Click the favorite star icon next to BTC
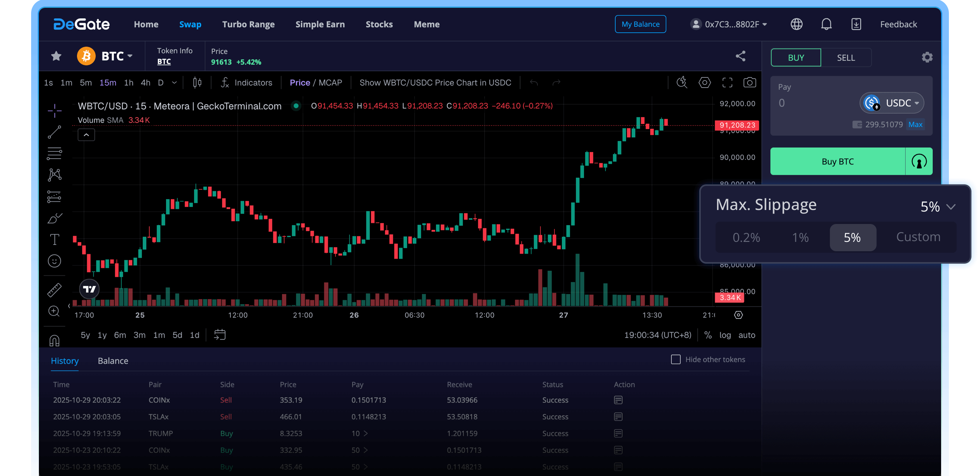 (x=56, y=56)
